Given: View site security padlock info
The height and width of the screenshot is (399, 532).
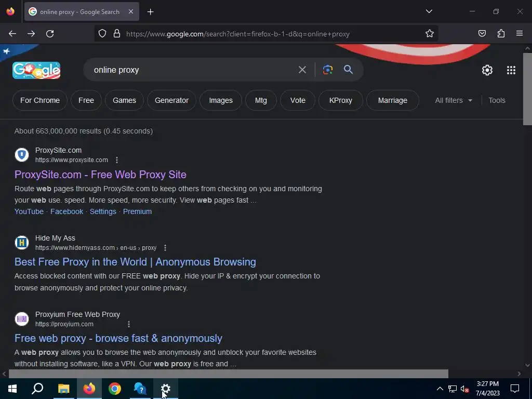Looking at the screenshot, I should (117, 33).
